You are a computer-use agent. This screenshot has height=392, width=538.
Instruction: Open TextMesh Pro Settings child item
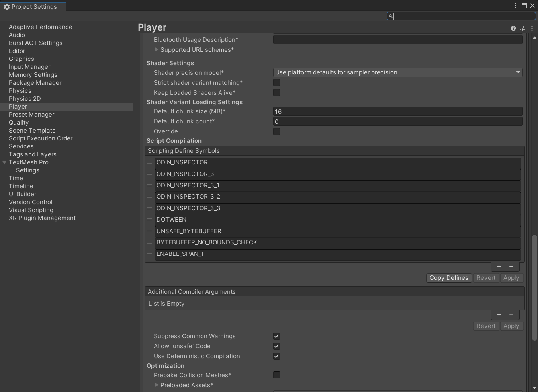27,170
